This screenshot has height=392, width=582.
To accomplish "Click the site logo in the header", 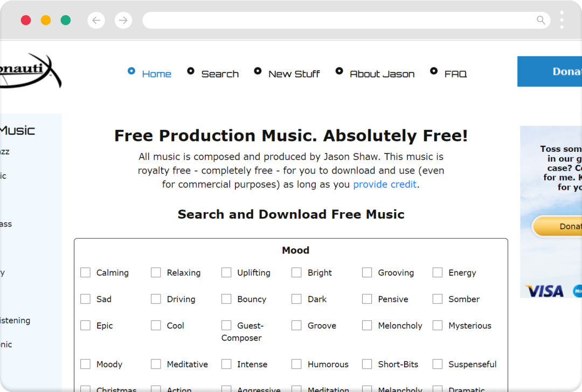I will [x=31, y=71].
